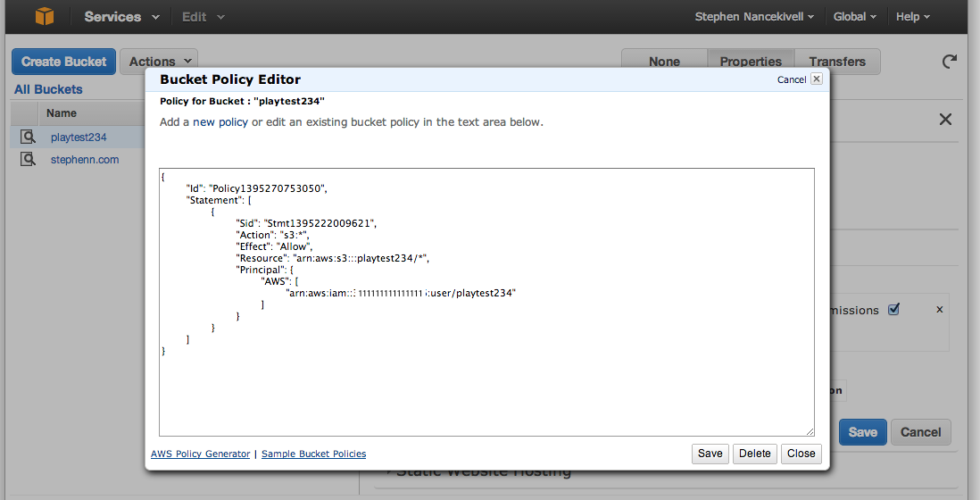
Task: Click the Bucket Policy Editor title text
Action: 230,79
